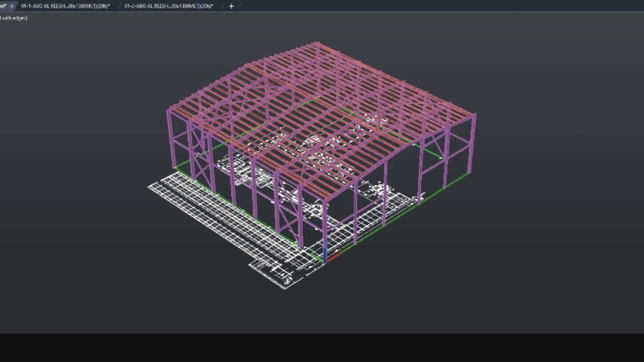This screenshot has height=362, width=644.
Task: Click the red X axis of the UCS icon
Action: [334, 256]
